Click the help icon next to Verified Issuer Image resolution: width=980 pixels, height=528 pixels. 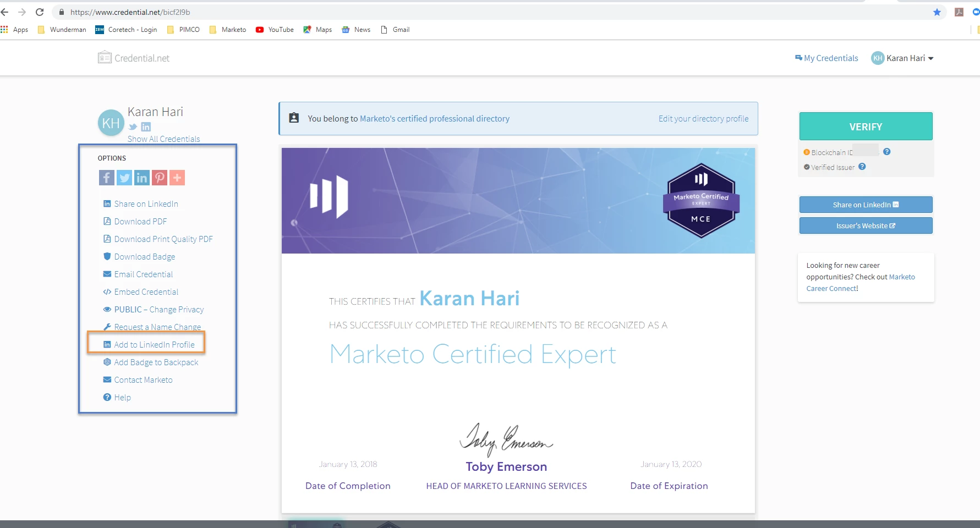(x=862, y=167)
